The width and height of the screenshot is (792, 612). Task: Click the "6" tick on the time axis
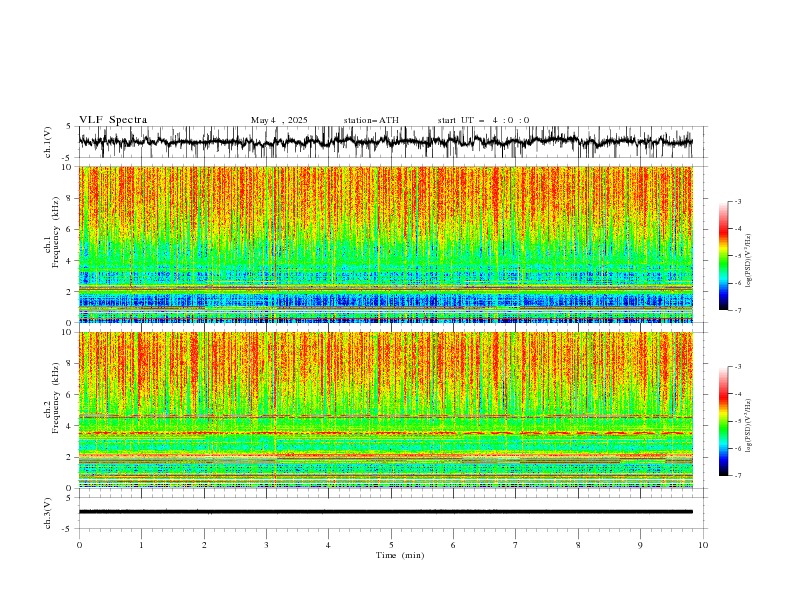tap(453, 545)
